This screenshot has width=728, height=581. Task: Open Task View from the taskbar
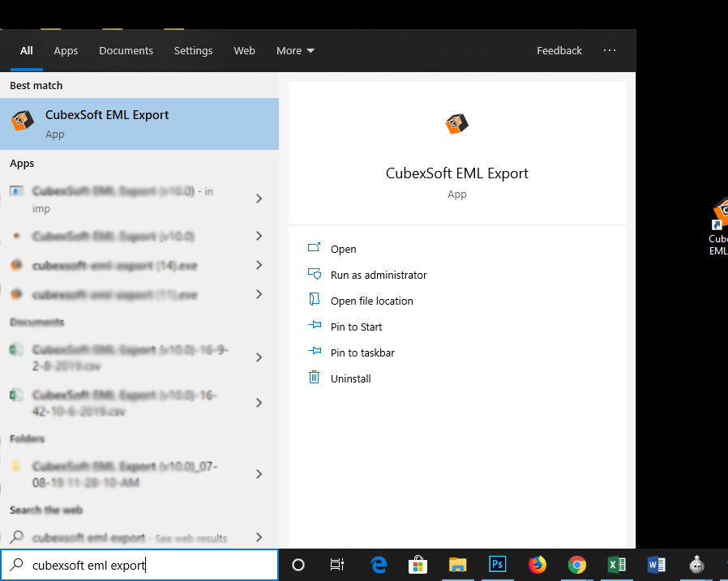click(337, 565)
